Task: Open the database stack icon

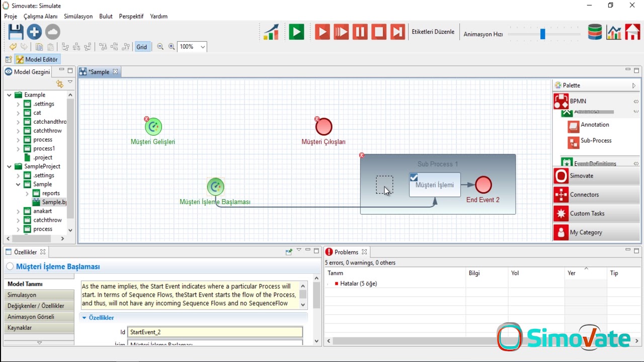Action: 595,32
